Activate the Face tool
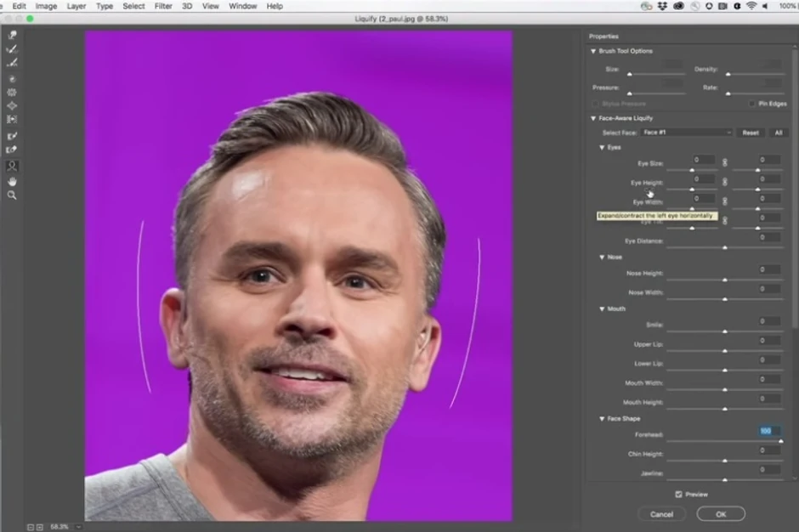Image resolution: width=799 pixels, height=532 pixels. click(12, 167)
